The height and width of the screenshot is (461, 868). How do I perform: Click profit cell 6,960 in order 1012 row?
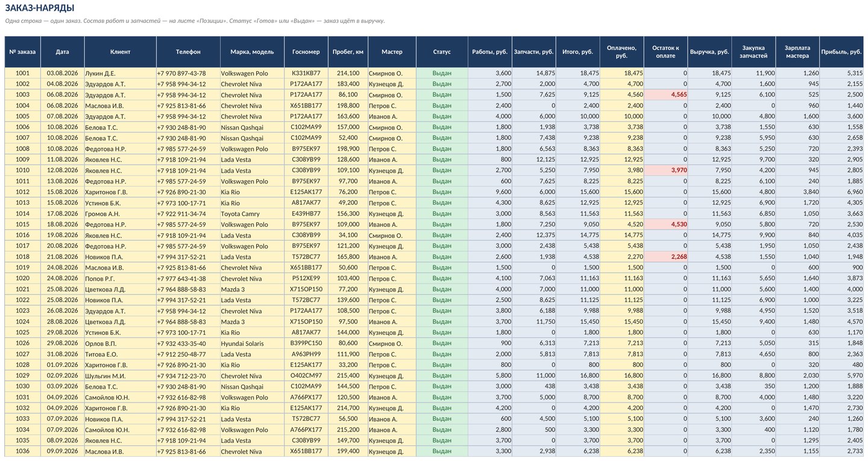841,192
